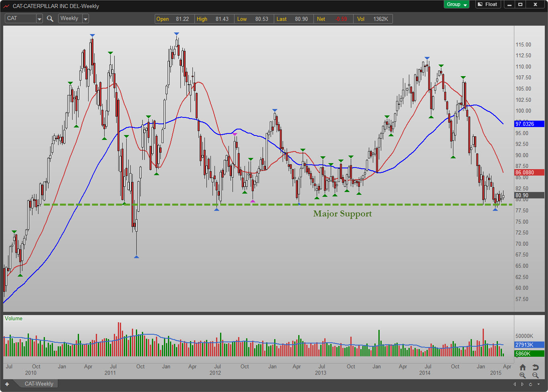Click the Net change value
Image resolution: width=548 pixels, height=392 pixels.
[x=341, y=19]
